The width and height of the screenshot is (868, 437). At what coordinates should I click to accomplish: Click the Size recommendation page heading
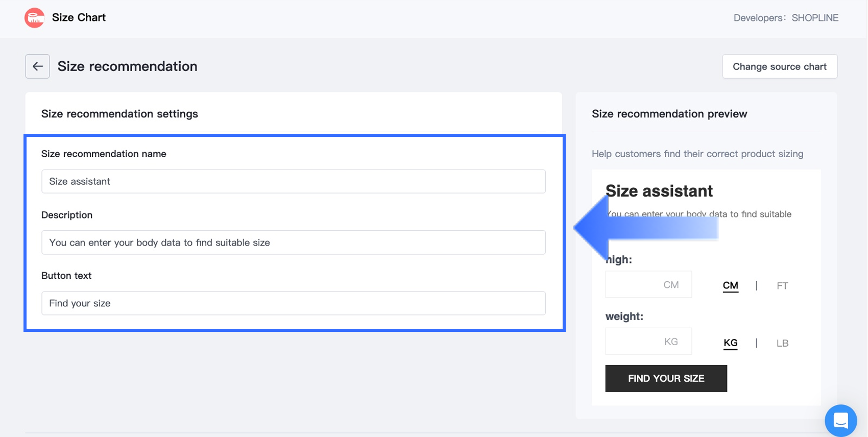coord(127,66)
